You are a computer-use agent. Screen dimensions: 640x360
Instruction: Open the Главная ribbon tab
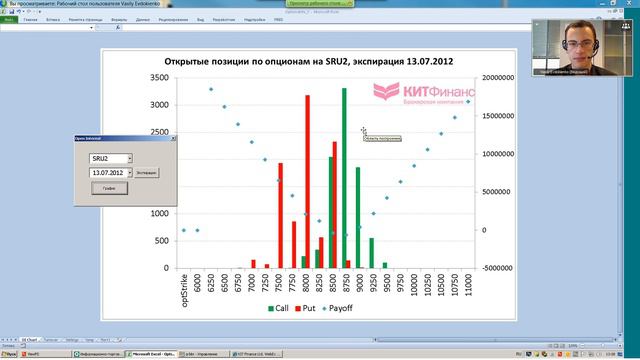[30, 19]
